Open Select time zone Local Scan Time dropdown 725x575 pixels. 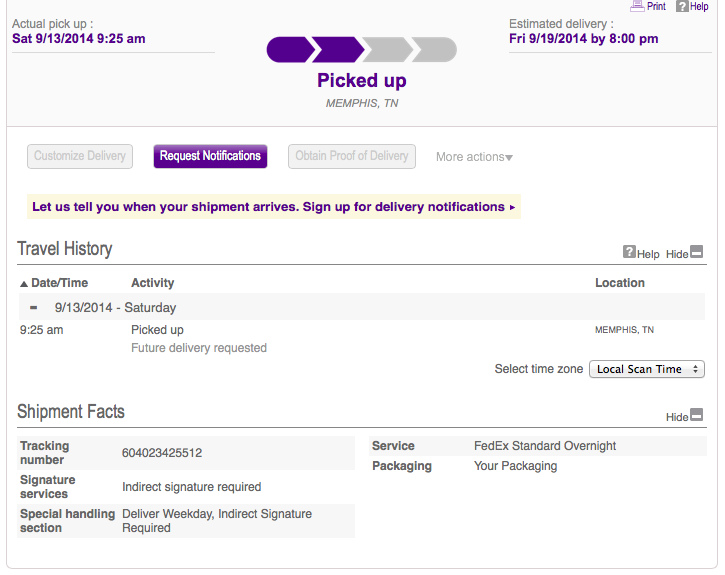click(646, 369)
